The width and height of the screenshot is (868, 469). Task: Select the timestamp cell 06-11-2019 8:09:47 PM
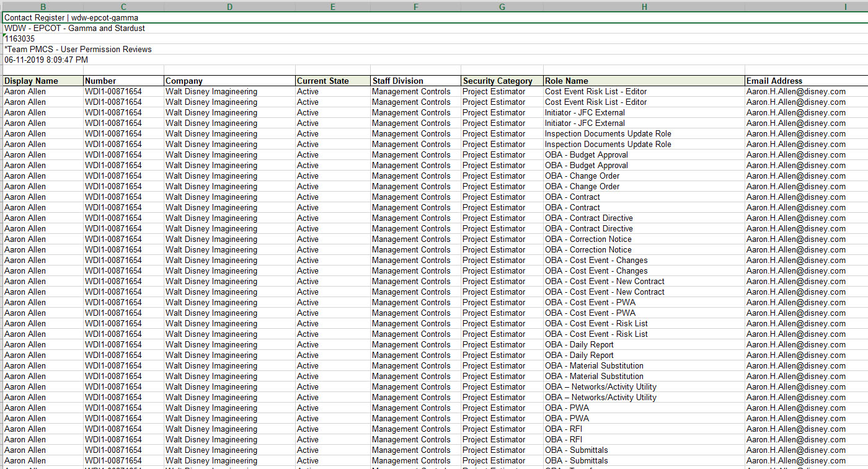click(46, 60)
